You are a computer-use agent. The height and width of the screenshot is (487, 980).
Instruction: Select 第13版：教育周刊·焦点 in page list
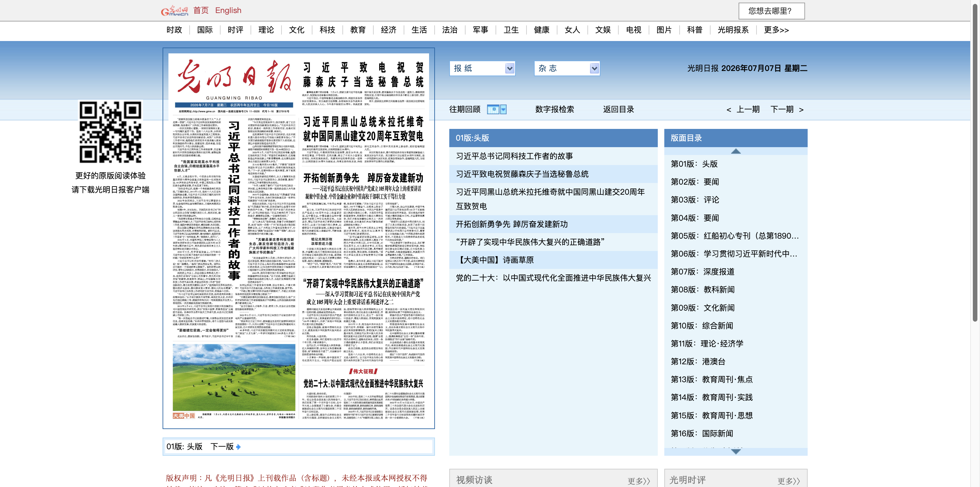point(712,380)
